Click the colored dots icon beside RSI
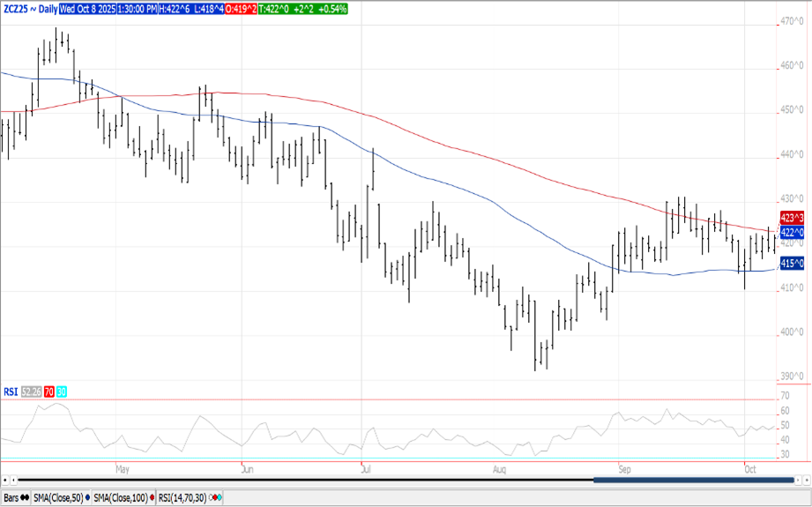 (x=216, y=498)
